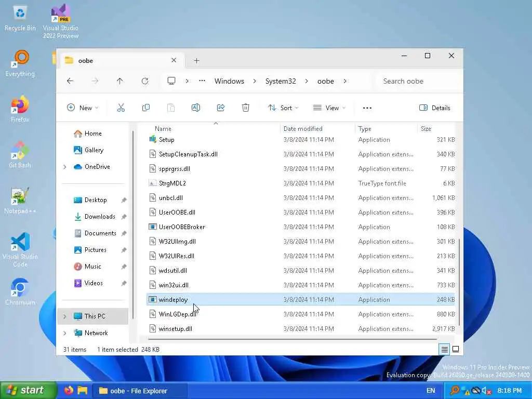
Task: Select UserOOBEBroker application
Action: 301,227
